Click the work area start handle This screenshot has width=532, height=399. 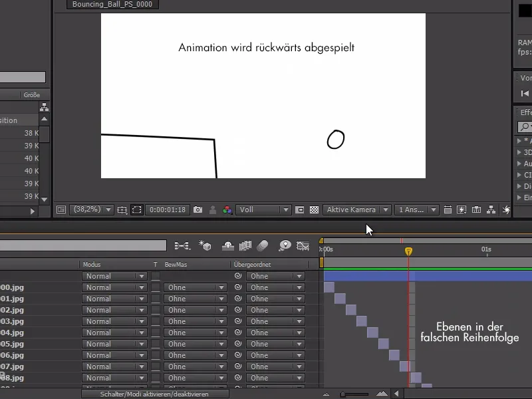(321, 262)
